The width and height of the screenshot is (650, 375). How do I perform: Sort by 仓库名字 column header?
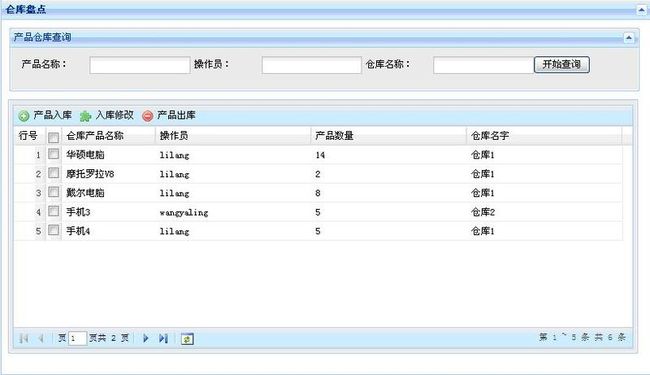point(544,135)
